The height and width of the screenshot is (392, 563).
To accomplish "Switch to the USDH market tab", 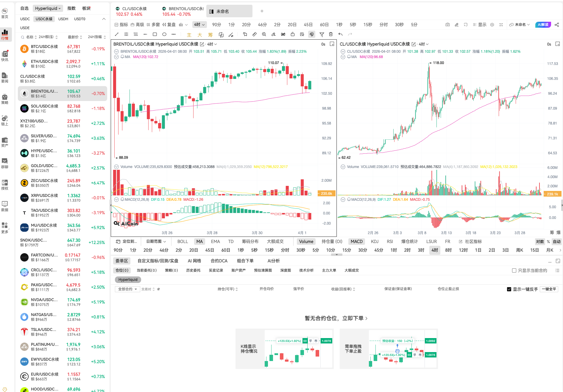I will (63, 19).
